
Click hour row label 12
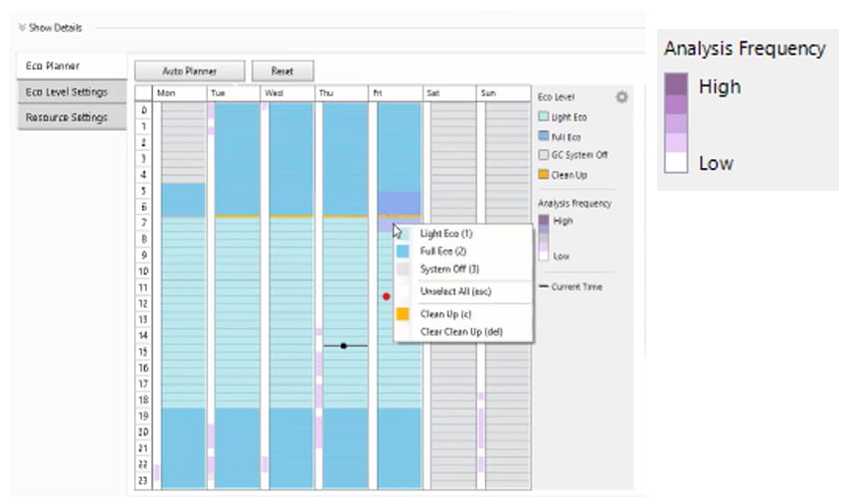[144, 303]
